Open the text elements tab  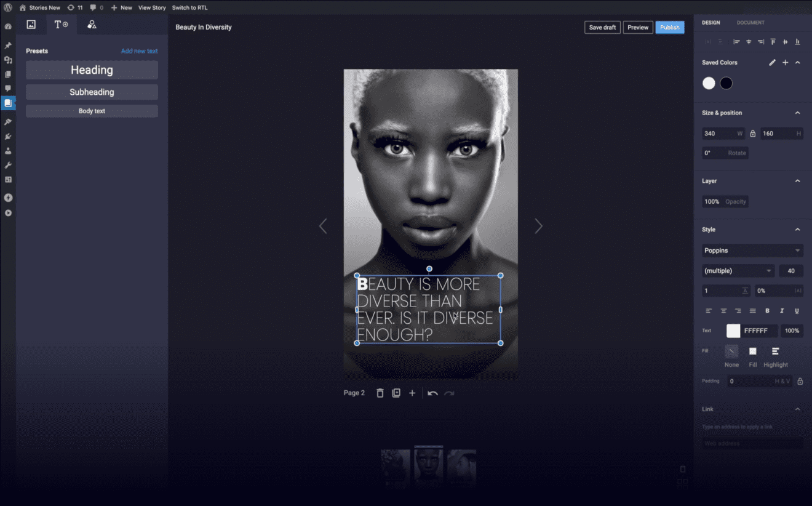point(61,25)
